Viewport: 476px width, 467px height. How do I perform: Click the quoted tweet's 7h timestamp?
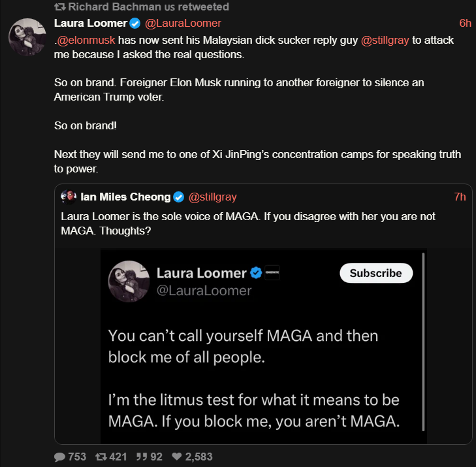(x=460, y=197)
